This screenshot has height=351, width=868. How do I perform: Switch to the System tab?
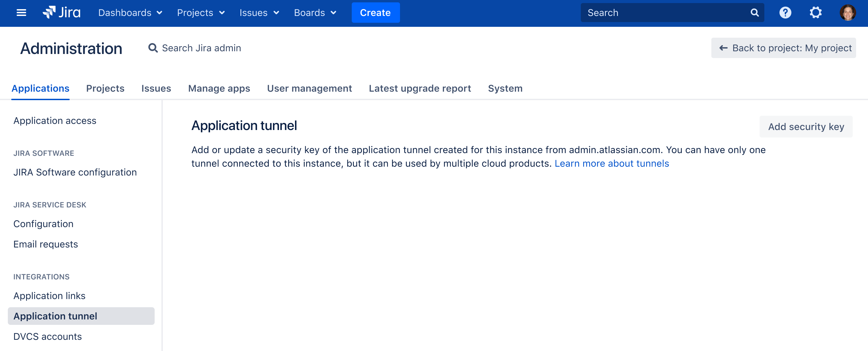(505, 89)
